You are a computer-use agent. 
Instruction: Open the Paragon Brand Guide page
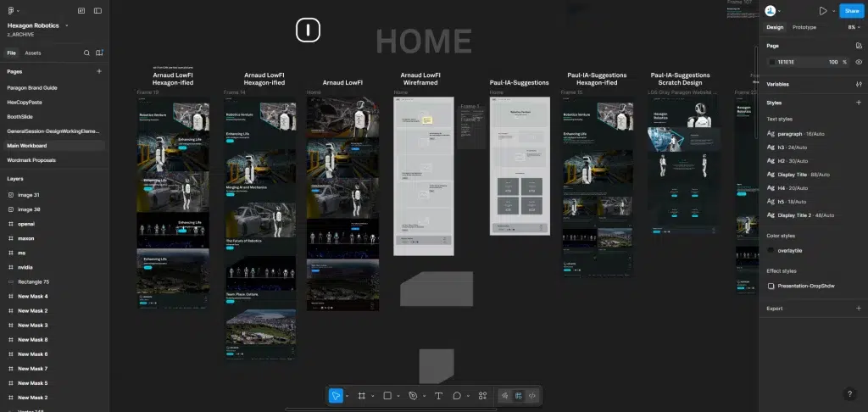(32, 87)
